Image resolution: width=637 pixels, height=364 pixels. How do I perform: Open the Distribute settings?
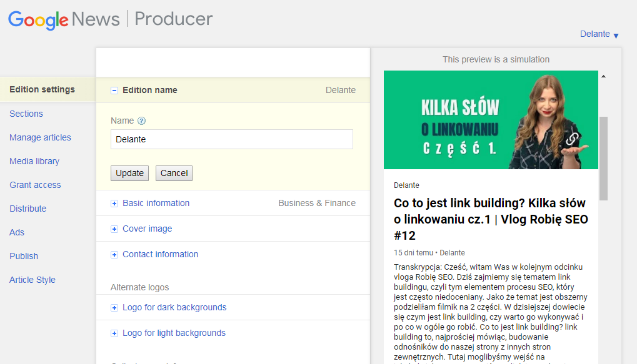click(x=28, y=209)
